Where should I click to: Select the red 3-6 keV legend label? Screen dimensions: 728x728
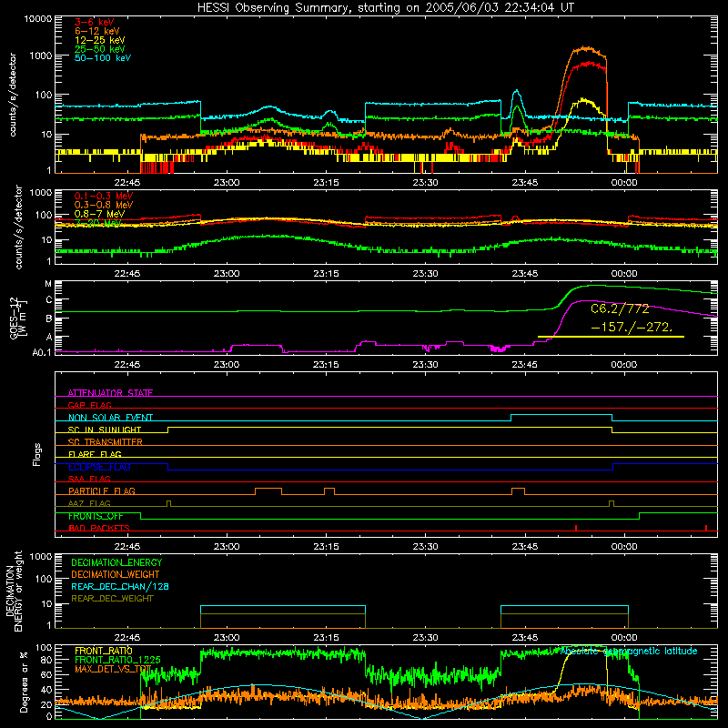click(95, 22)
